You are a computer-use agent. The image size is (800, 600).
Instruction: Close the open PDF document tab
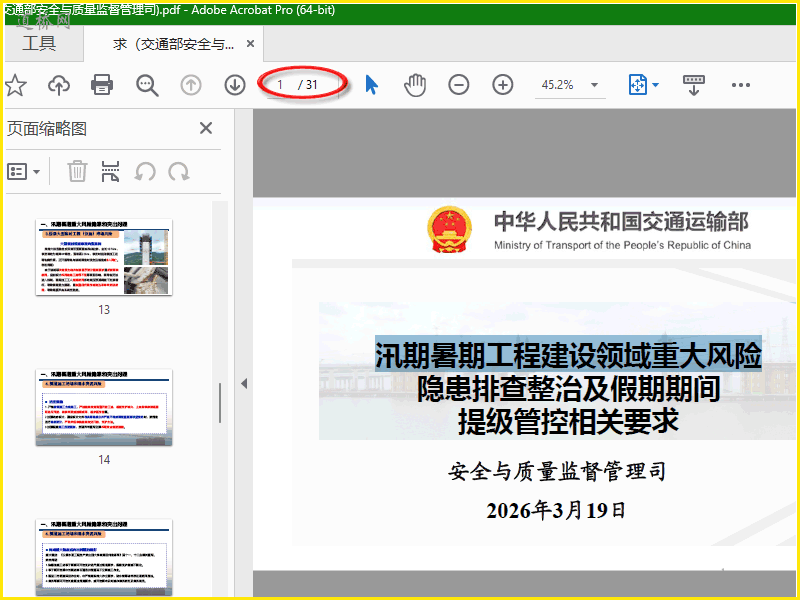pyautogui.click(x=251, y=44)
